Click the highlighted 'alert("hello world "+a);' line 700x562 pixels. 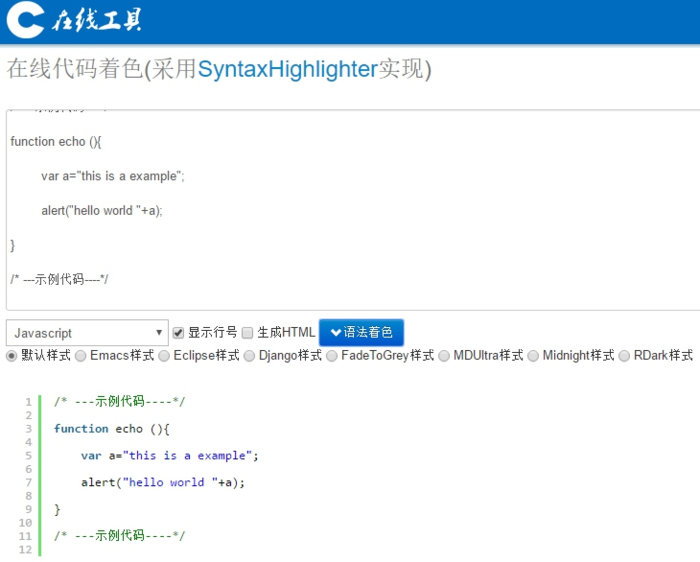[x=163, y=483]
